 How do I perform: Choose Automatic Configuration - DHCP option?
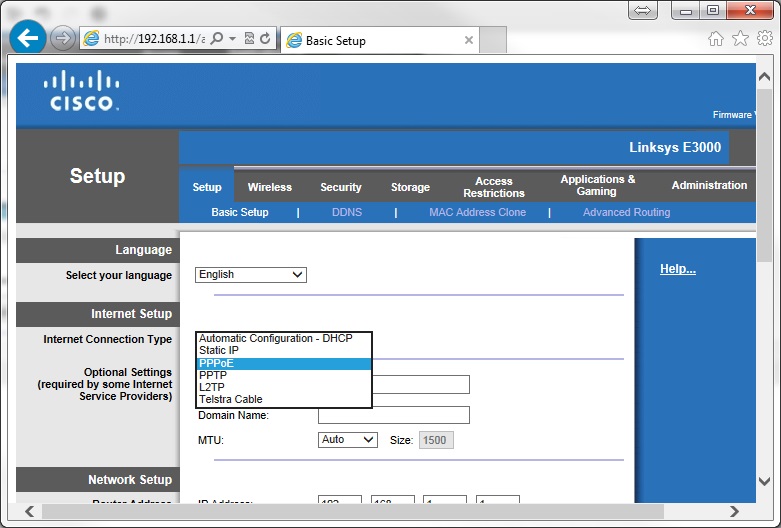pyautogui.click(x=284, y=338)
